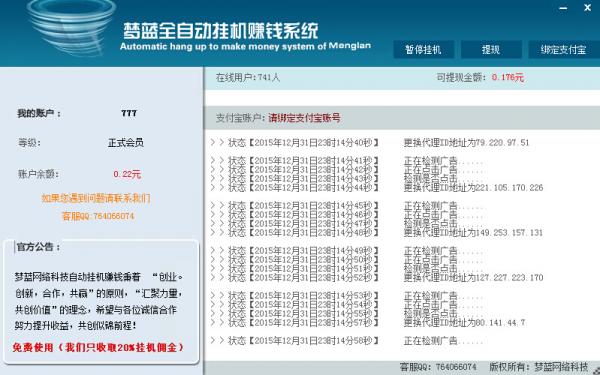Click the red 免费使用 commission notice

(98, 348)
